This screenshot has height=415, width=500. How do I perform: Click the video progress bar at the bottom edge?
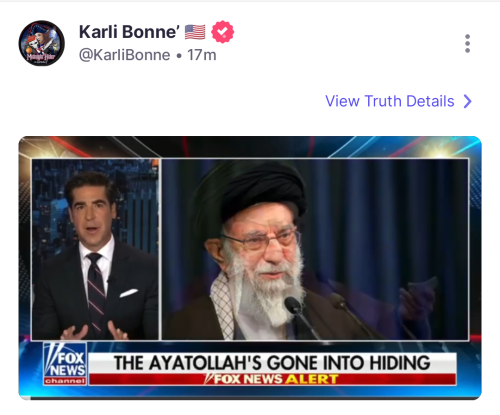[x=250, y=398]
